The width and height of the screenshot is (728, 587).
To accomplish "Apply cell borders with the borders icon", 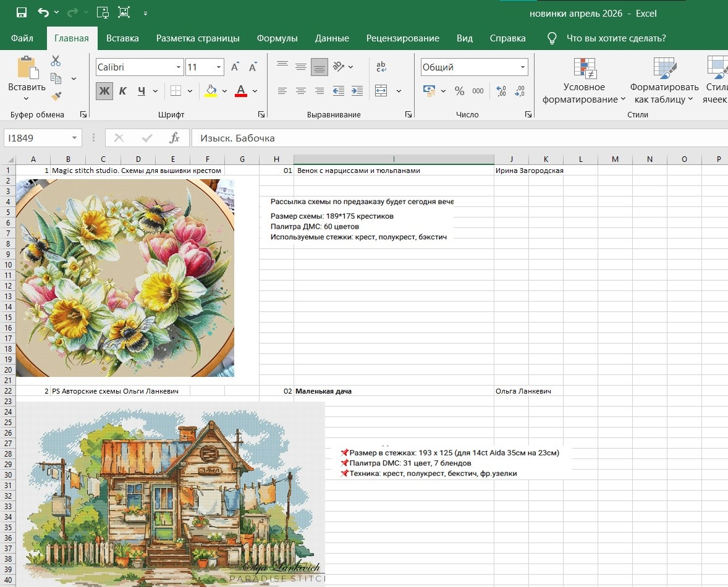I will 176,91.
